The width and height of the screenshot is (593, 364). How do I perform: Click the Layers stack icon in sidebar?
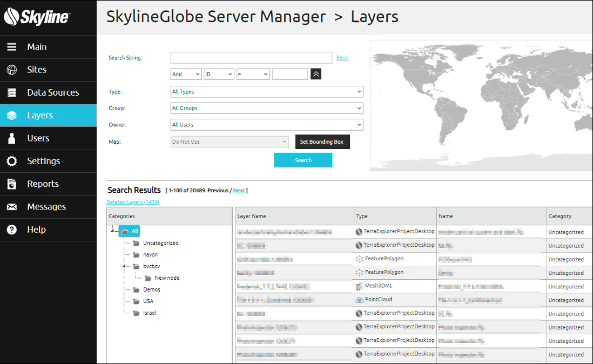tap(12, 115)
